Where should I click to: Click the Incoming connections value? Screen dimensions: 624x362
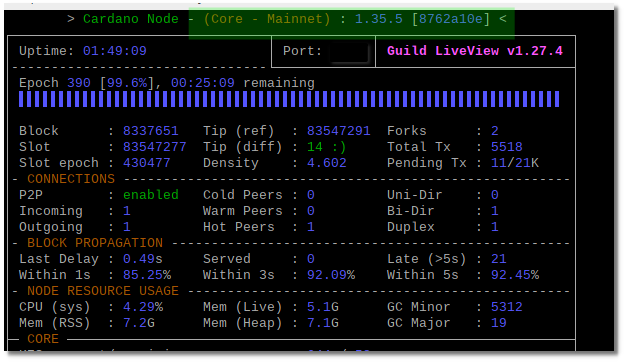click(x=127, y=211)
